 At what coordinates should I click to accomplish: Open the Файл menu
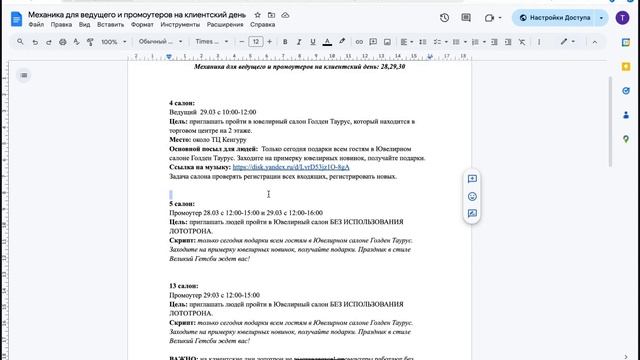[36, 24]
